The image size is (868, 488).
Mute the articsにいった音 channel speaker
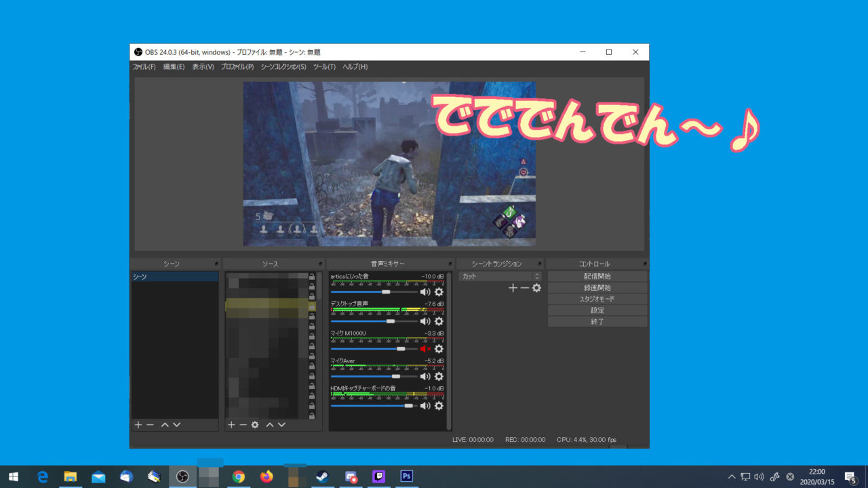425,292
